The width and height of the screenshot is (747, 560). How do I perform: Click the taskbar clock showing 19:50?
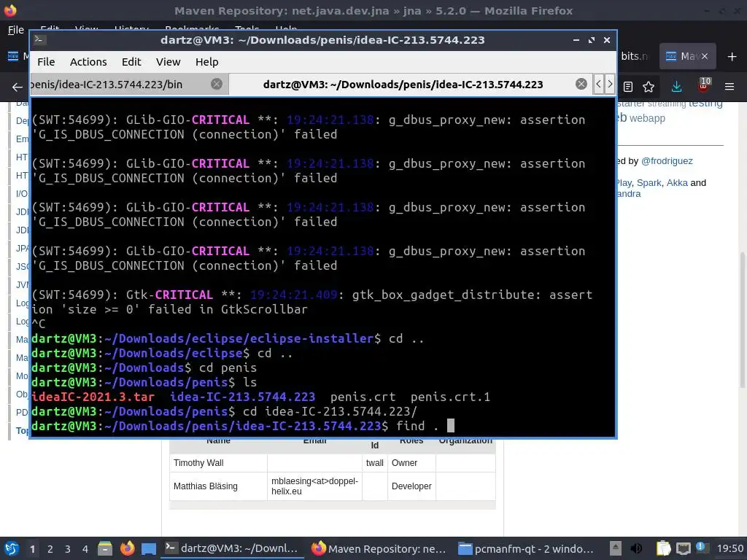[729, 548]
